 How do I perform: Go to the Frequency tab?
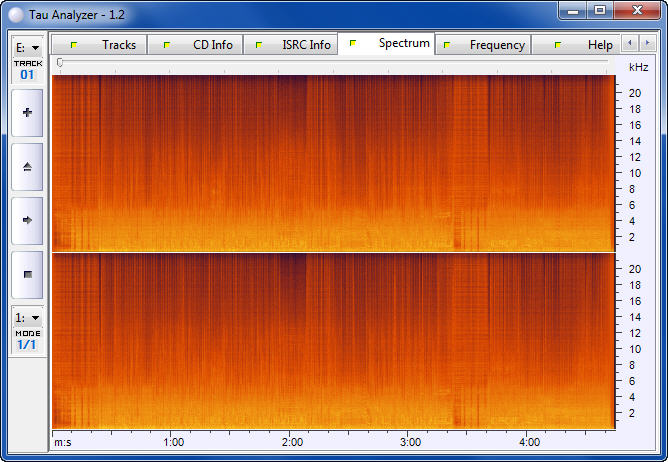[488, 45]
